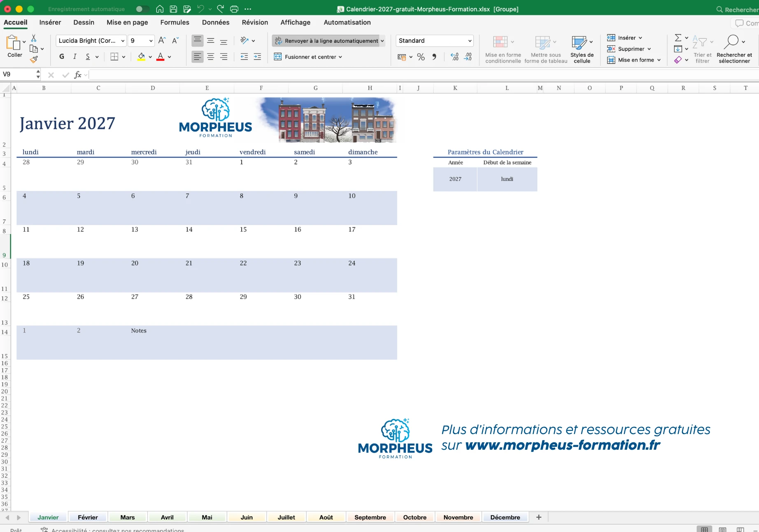Viewport: 759px width, 532px height.
Task: Open the Standard number format dropdown
Action: point(470,41)
